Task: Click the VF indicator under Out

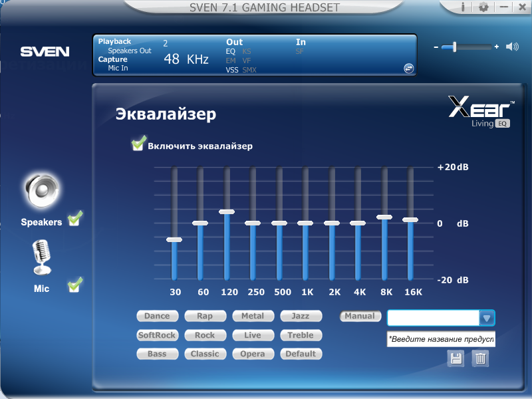Action: pyautogui.click(x=247, y=61)
